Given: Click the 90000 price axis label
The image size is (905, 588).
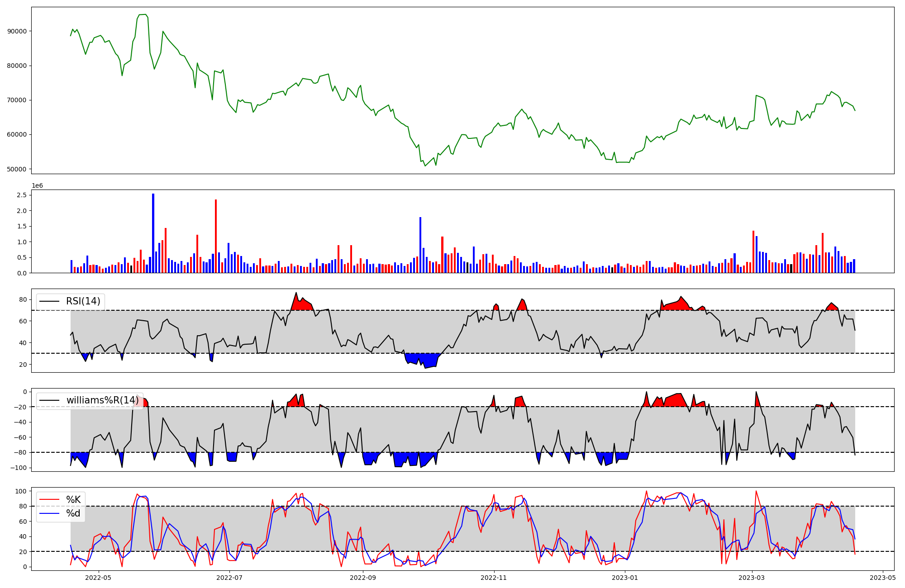Looking at the screenshot, I should (x=17, y=31).
